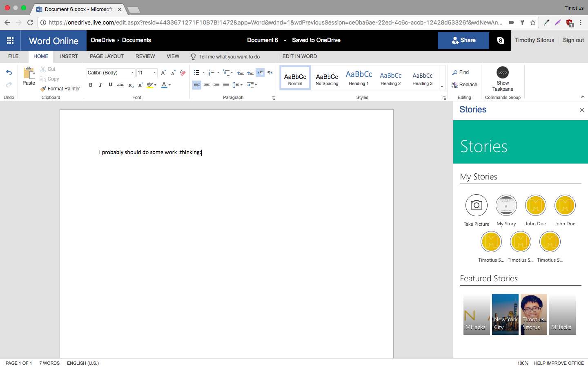Apply numbered list formatting
Viewport: 588px width, 368px height.
pos(212,73)
